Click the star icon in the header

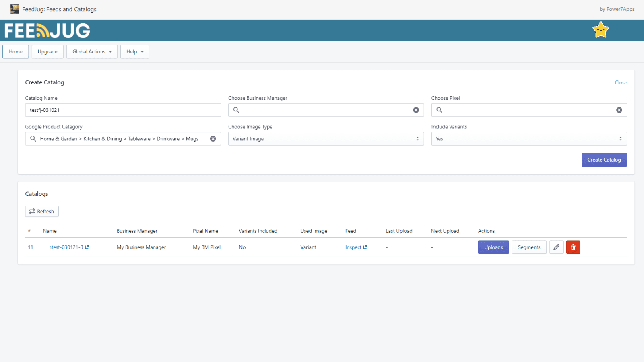[x=601, y=30]
